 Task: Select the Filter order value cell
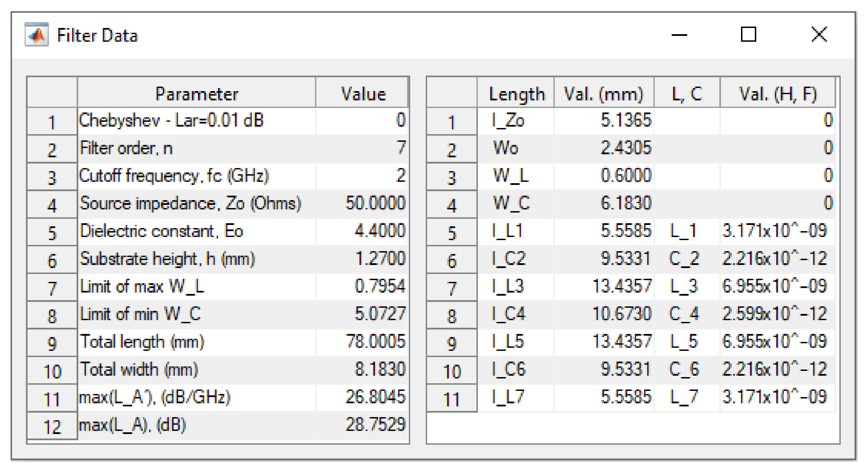click(x=362, y=148)
